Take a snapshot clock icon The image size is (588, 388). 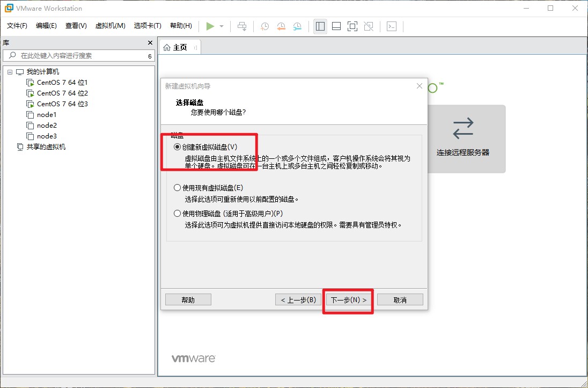(264, 26)
